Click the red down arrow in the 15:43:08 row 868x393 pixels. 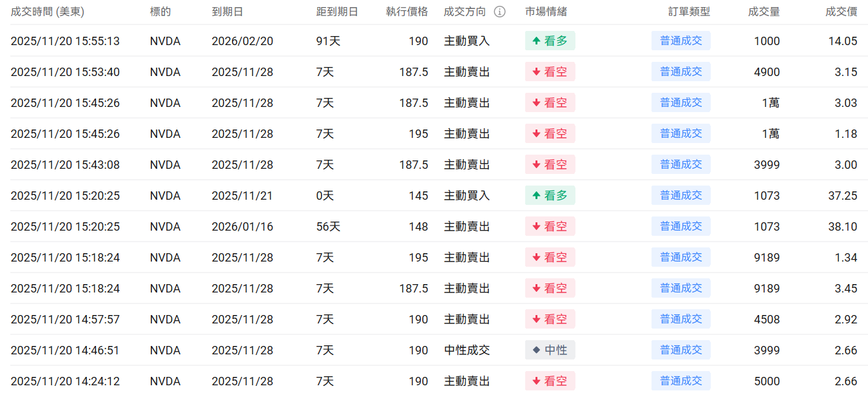(536, 165)
